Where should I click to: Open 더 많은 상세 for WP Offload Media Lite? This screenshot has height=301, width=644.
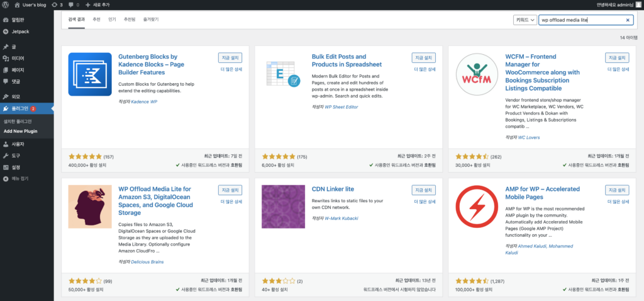click(231, 202)
